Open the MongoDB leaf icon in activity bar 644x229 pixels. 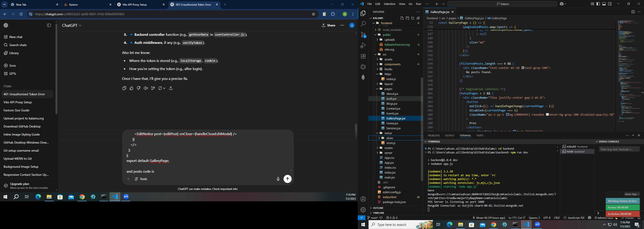[x=363, y=78]
